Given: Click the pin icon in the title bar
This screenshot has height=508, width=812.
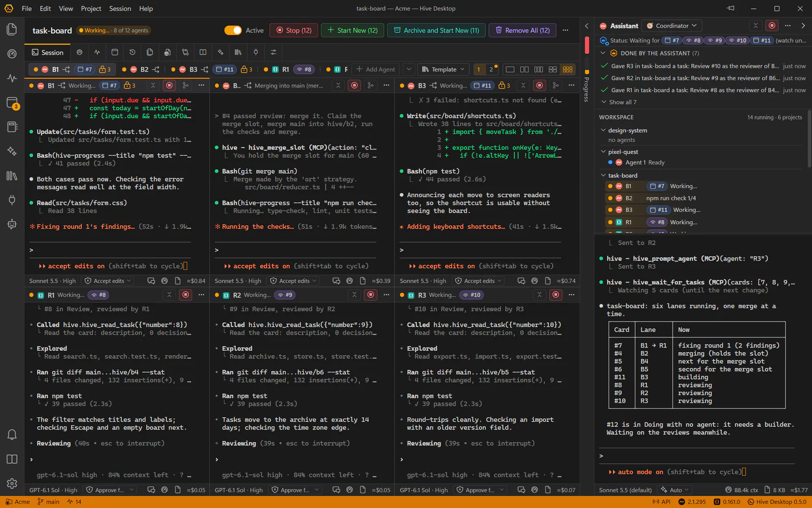Looking at the screenshot, I should (730, 9).
